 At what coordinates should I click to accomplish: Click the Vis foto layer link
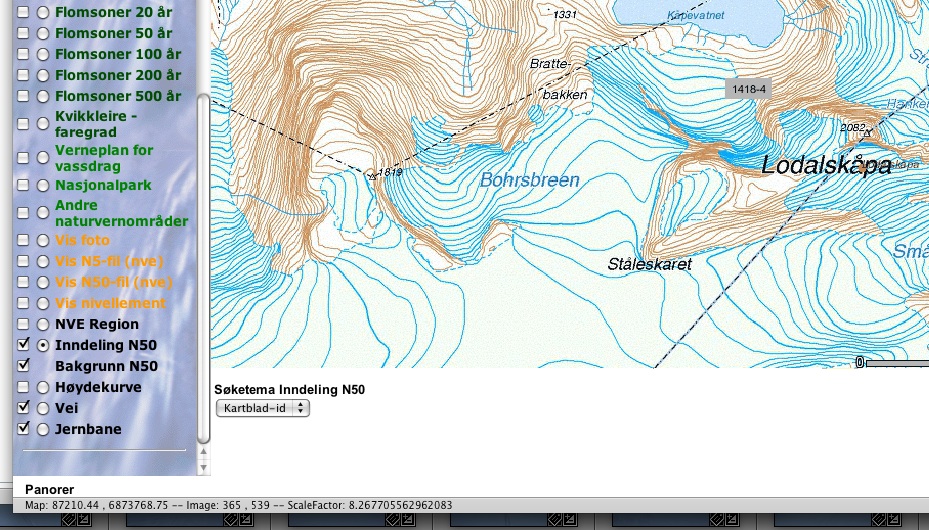pos(82,240)
